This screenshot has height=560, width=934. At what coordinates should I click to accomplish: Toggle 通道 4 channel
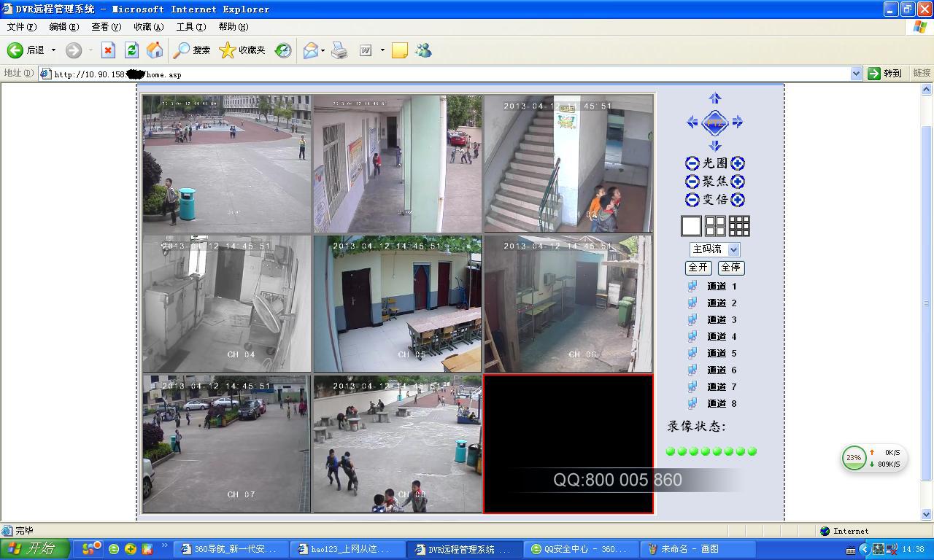coord(713,337)
